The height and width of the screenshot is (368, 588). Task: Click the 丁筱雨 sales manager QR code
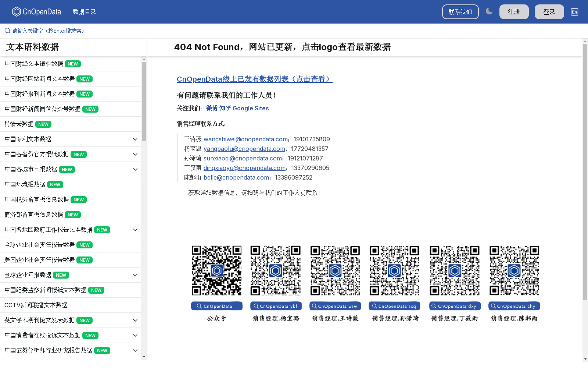click(455, 270)
